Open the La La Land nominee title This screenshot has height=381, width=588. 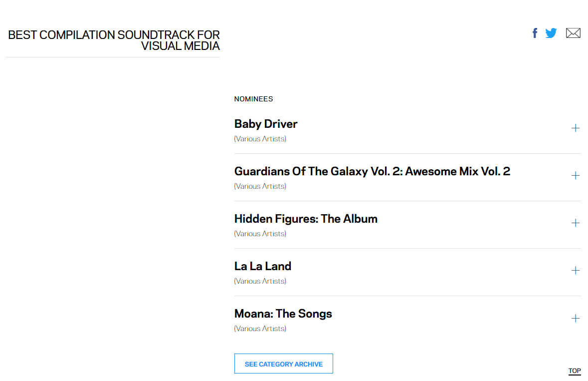(x=263, y=266)
